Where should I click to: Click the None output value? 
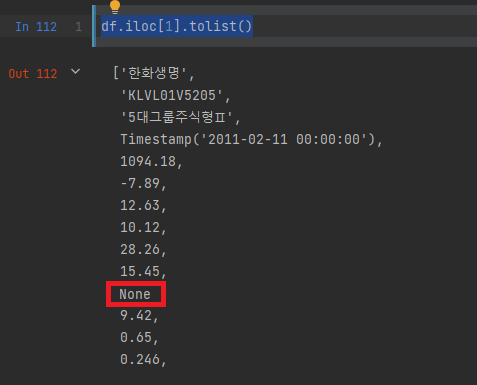(135, 294)
